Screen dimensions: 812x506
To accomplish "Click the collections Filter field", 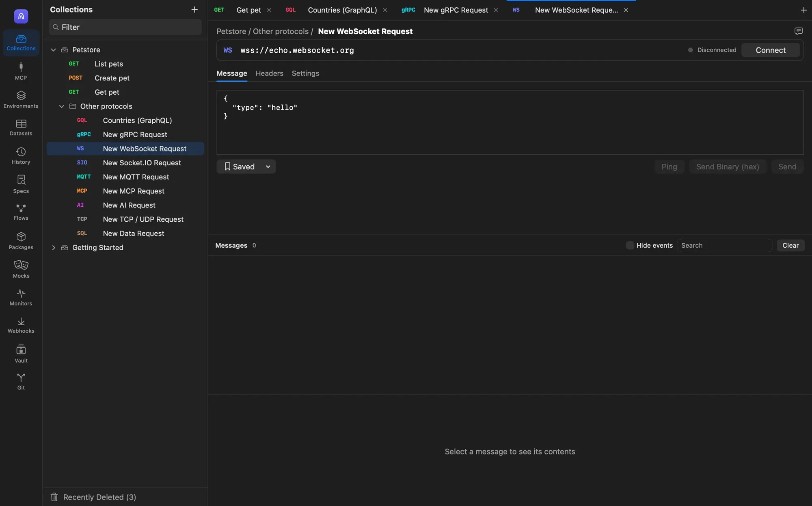I will [125, 27].
